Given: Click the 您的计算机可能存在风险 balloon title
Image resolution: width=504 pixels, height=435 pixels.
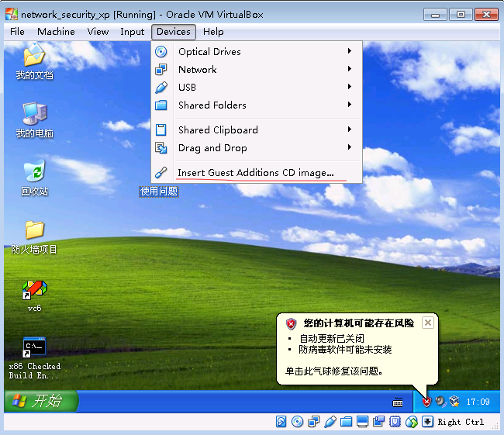Looking at the screenshot, I should point(359,323).
